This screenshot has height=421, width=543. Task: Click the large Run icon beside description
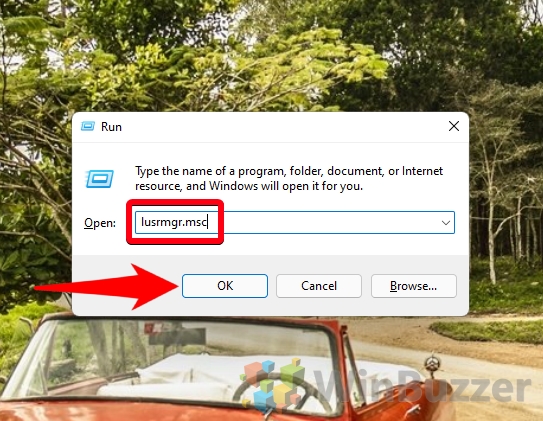point(99,179)
